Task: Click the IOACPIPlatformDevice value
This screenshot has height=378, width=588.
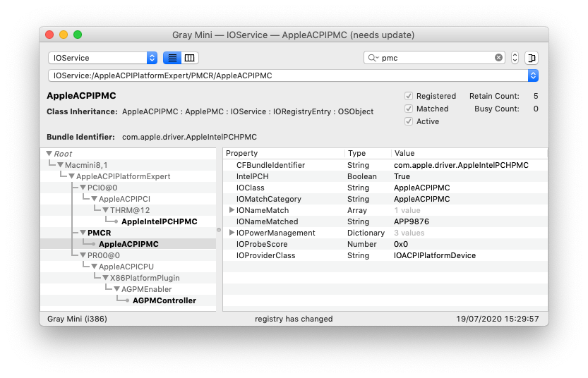Action: coord(435,255)
